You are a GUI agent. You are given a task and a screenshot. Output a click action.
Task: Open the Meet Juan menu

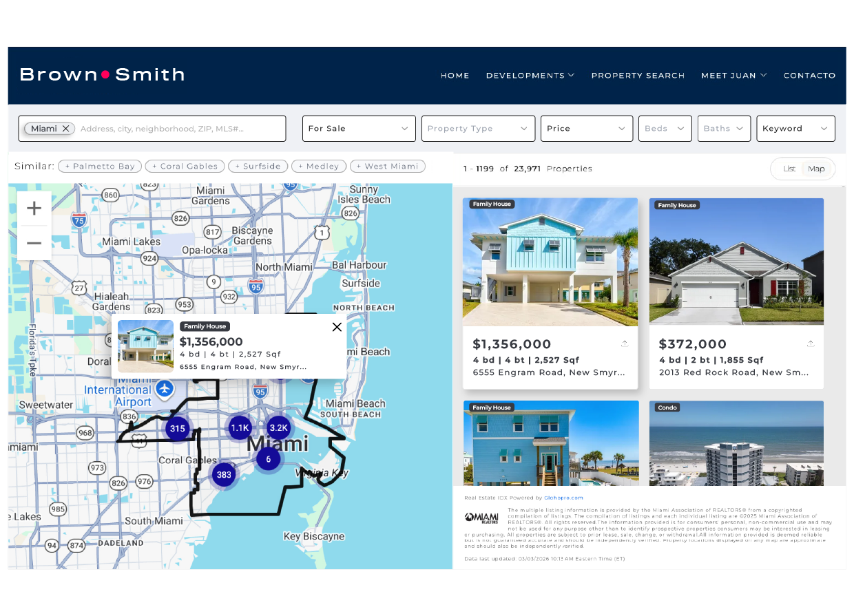coord(733,76)
